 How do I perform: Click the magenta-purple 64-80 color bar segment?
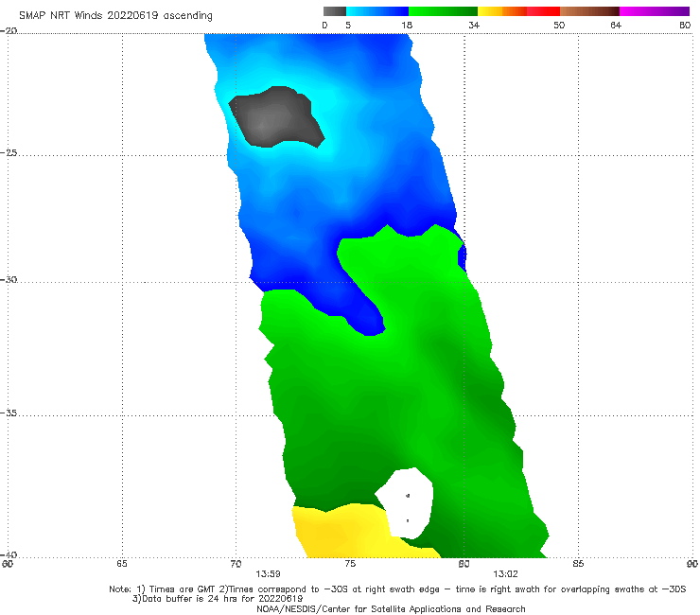click(x=655, y=11)
